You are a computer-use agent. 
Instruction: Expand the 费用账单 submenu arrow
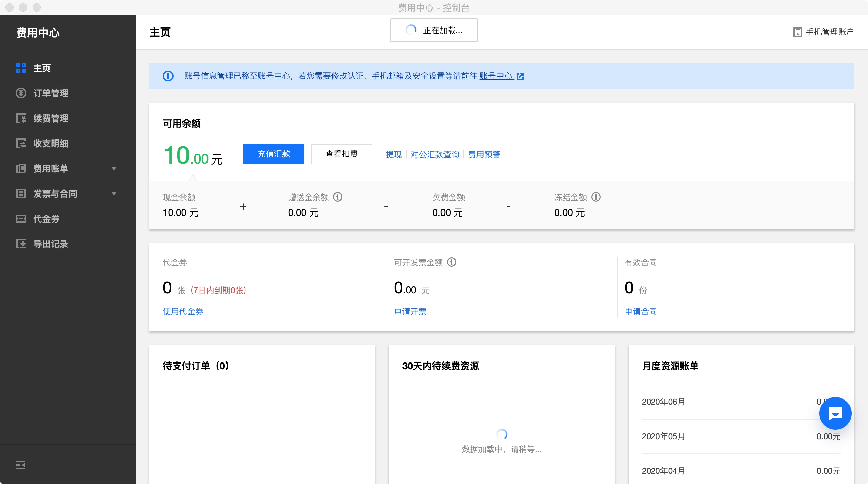coord(114,168)
